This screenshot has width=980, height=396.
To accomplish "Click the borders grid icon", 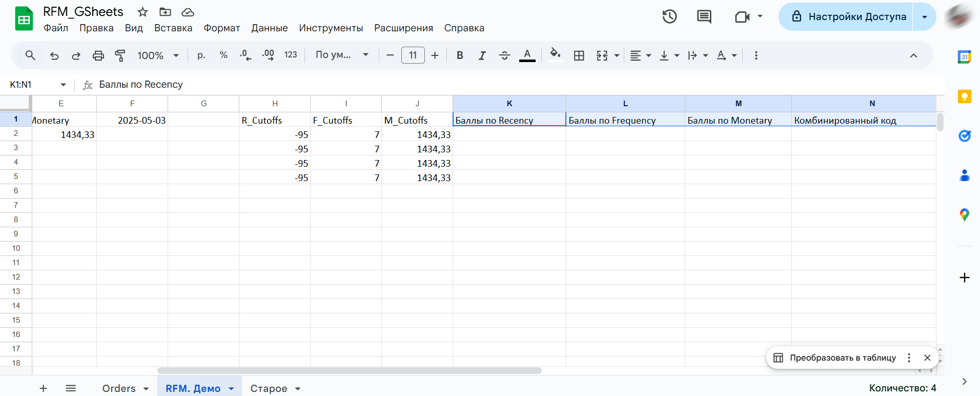I will (579, 55).
